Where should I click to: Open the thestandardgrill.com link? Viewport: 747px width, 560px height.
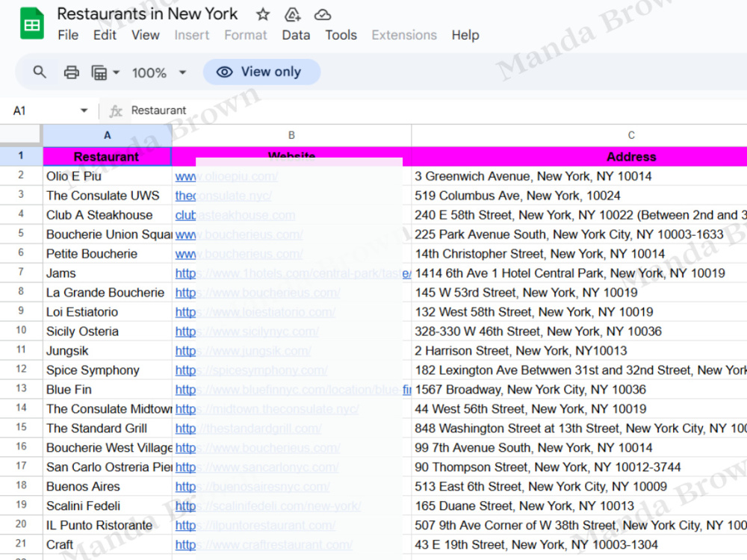coord(248,429)
